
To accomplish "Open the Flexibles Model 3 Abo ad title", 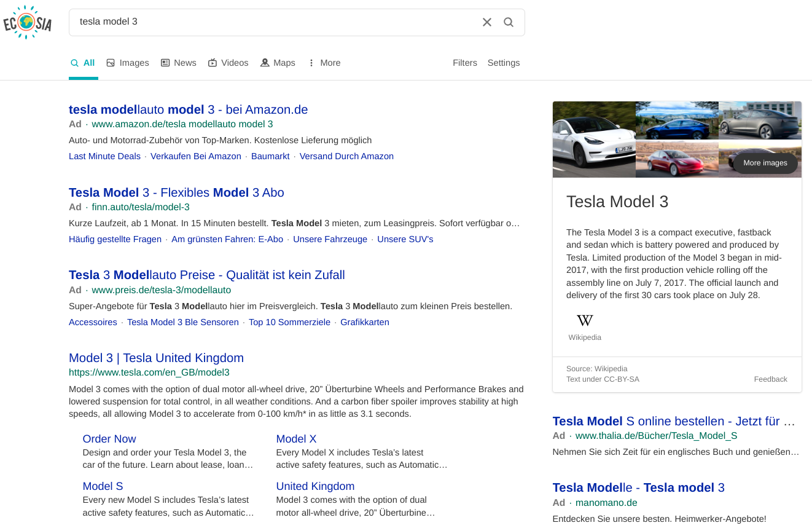I will click(x=176, y=192).
